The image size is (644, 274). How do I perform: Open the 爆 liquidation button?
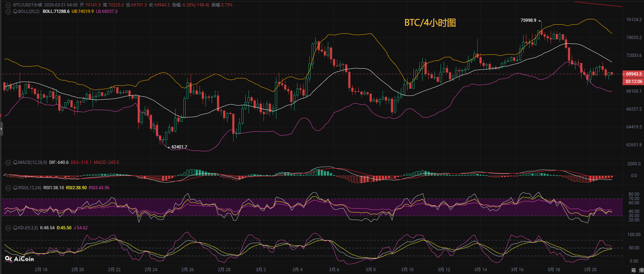[641, 270]
